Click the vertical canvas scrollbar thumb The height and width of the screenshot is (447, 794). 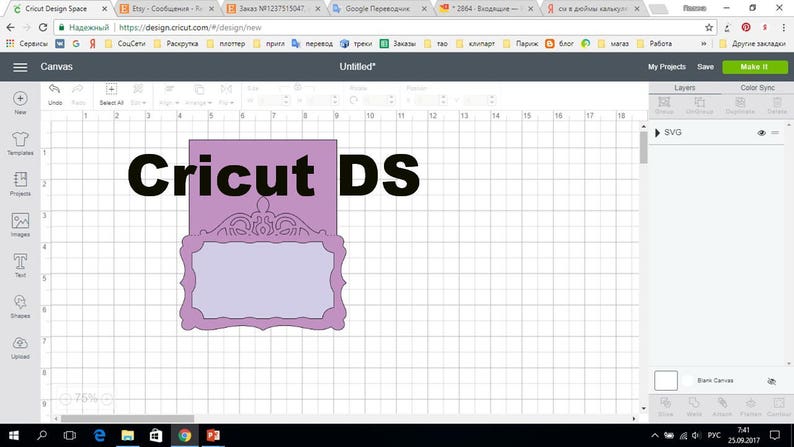[x=644, y=147]
